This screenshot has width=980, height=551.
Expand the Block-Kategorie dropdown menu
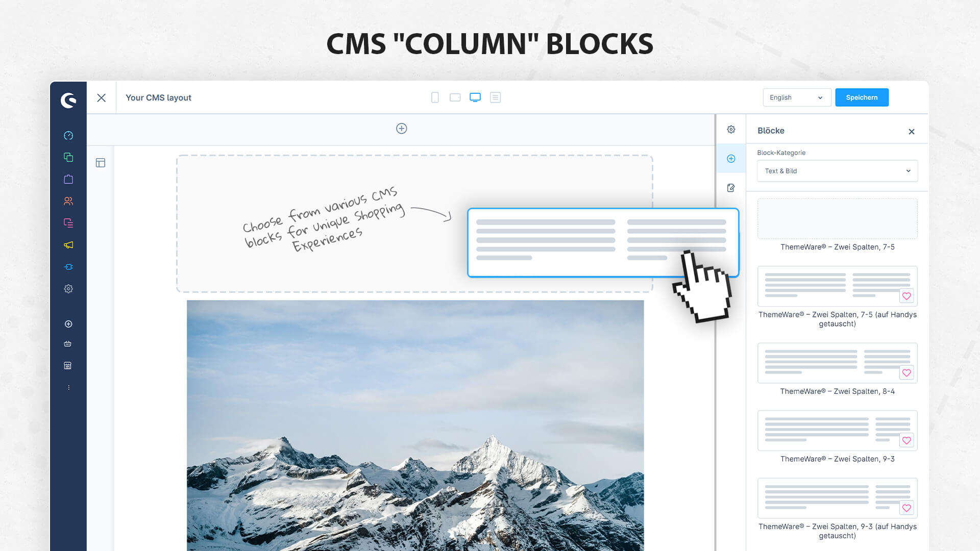pos(837,171)
